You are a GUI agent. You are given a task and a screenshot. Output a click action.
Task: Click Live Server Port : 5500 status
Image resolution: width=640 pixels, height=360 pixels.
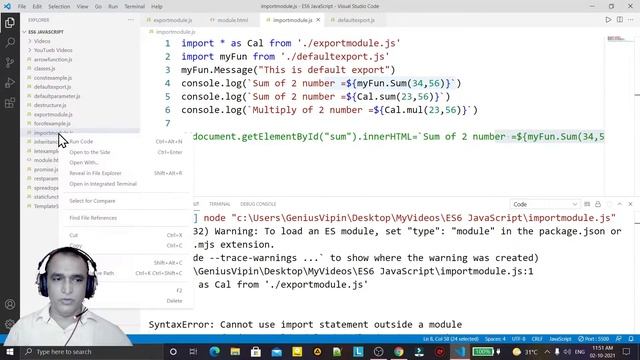[593, 339]
